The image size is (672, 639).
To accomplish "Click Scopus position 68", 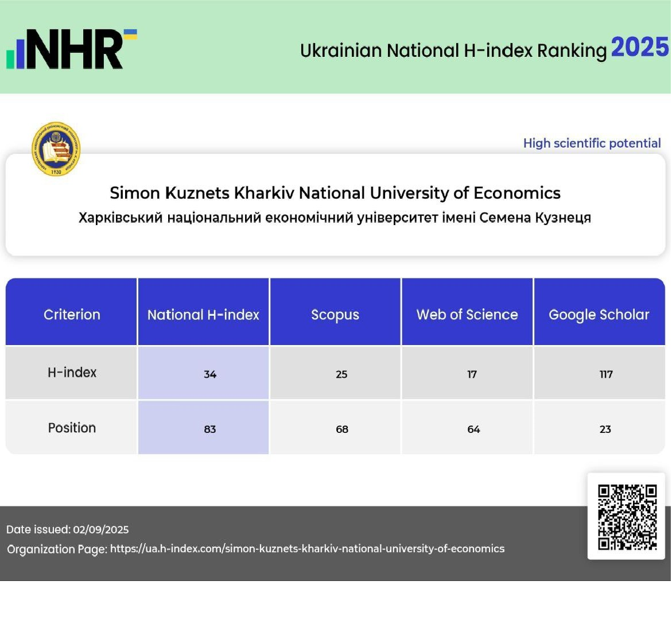I will [x=342, y=429].
